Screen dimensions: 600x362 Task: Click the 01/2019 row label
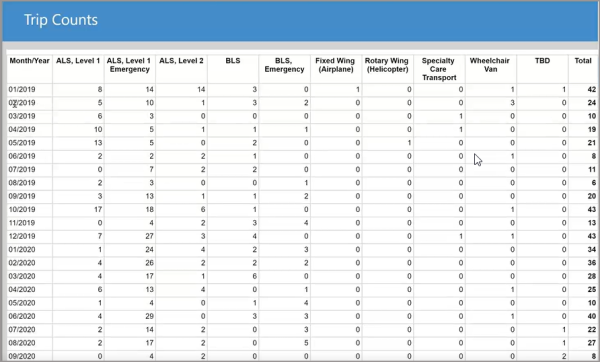(22, 89)
